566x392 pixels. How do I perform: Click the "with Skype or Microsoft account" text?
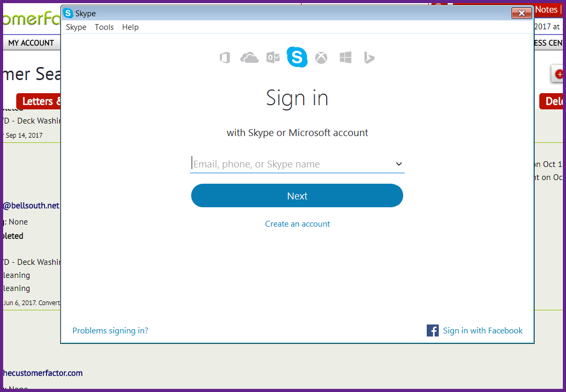coord(297,133)
